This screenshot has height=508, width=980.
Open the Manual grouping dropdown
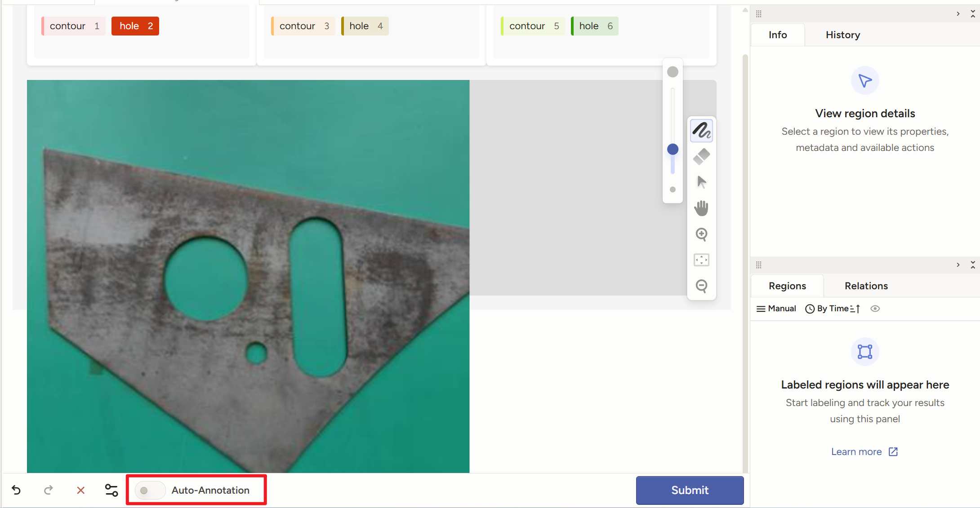click(x=776, y=309)
